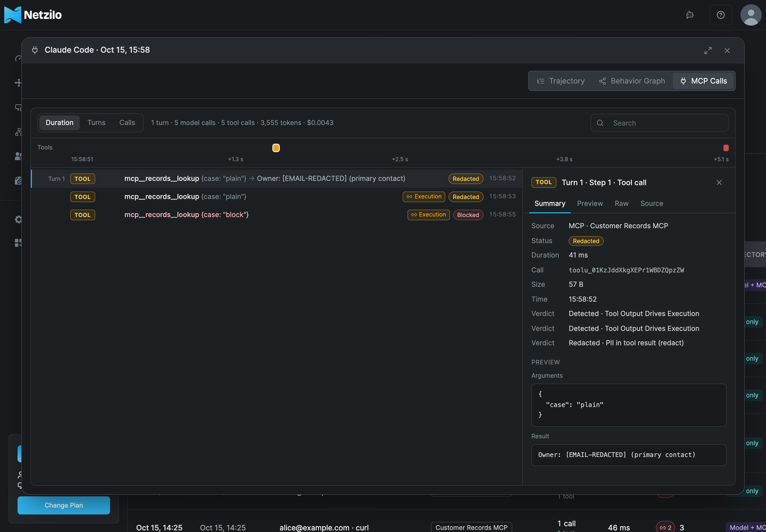Click Execution badge on the blocked row
This screenshot has height=532, width=766.
pyautogui.click(x=428, y=215)
